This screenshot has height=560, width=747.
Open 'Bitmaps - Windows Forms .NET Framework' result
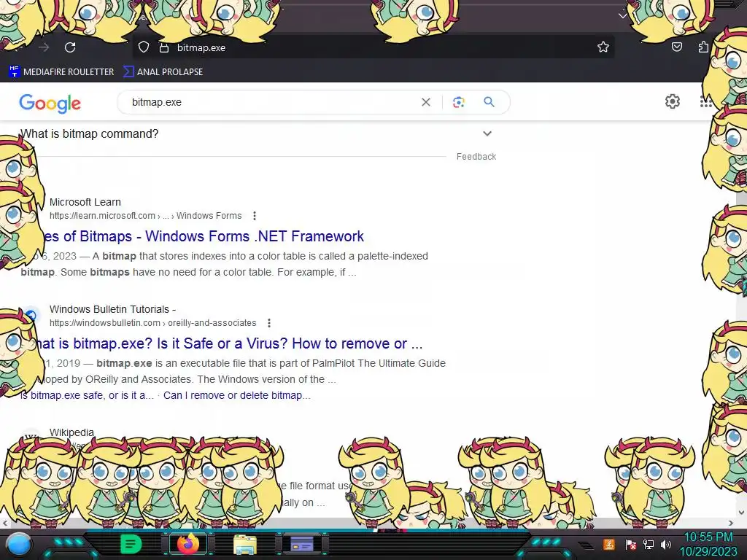204,236
